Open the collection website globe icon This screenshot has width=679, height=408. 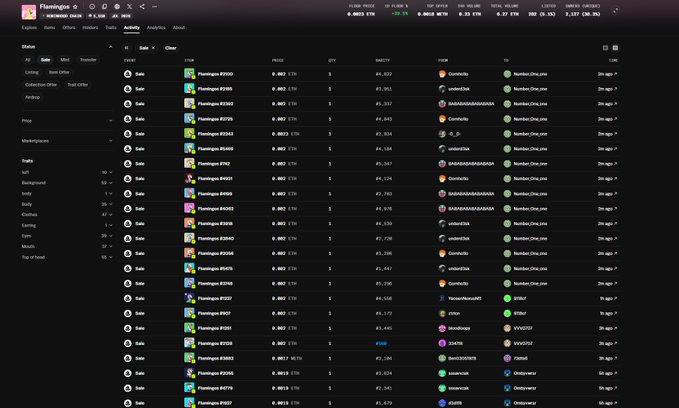click(117, 7)
